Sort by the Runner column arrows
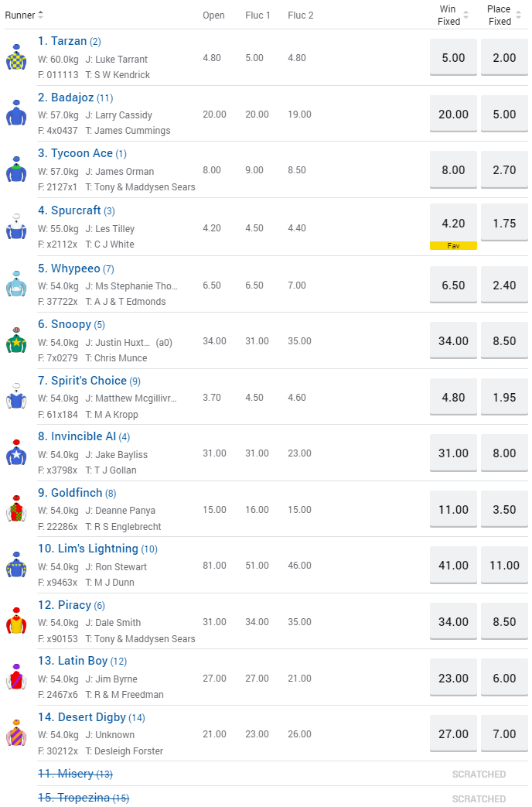The image size is (532, 807). [40, 15]
